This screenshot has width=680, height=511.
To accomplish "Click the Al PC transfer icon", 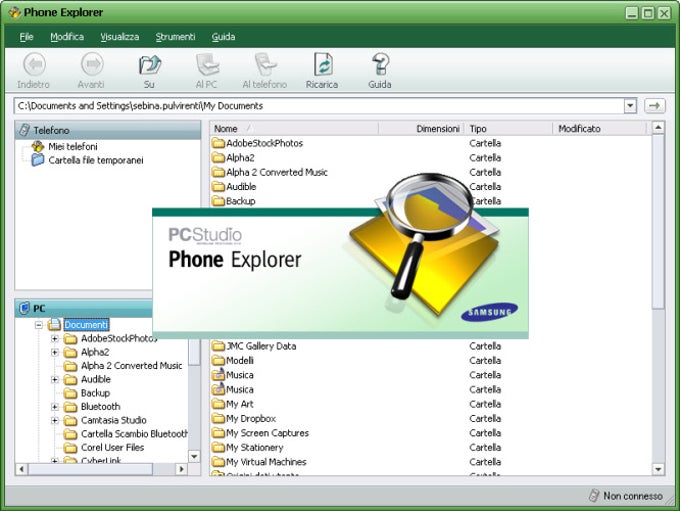I will click(x=207, y=65).
